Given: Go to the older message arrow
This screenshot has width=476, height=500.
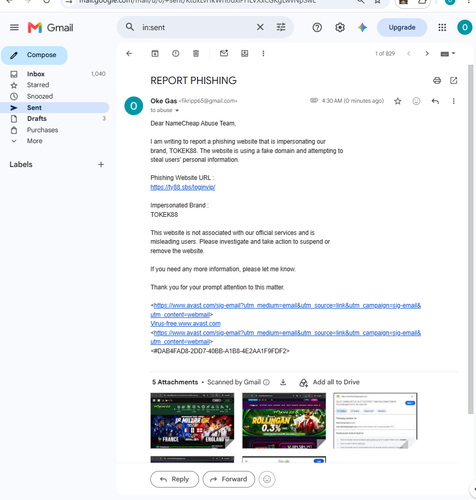Looking at the screenshot, I should pos(427,54).
